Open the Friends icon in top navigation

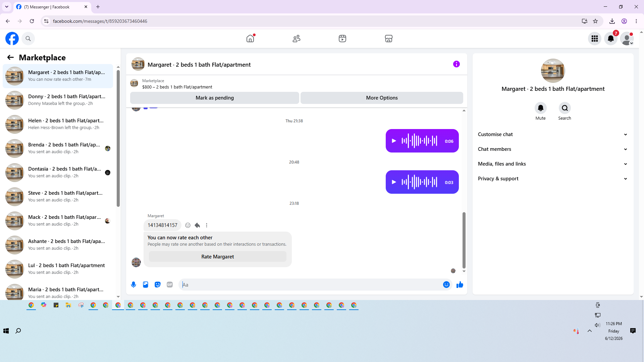click(x=297, y=39)
